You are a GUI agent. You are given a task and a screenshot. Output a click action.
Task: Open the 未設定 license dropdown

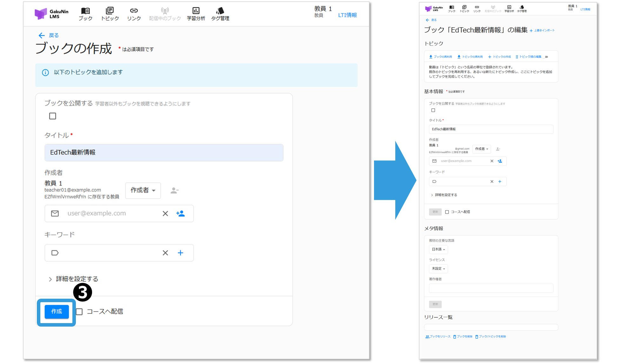coord(438,269)
